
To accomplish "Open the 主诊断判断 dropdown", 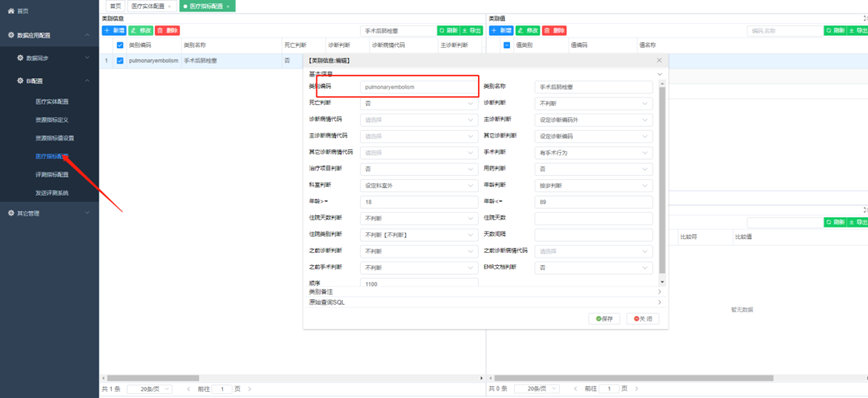I will pyautogui.click(x=594, y=120).
